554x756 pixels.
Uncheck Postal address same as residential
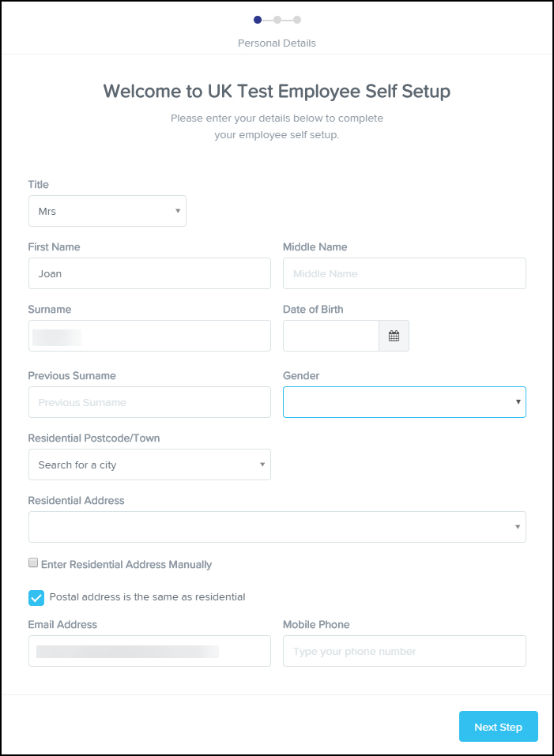[x=36, y=597]
